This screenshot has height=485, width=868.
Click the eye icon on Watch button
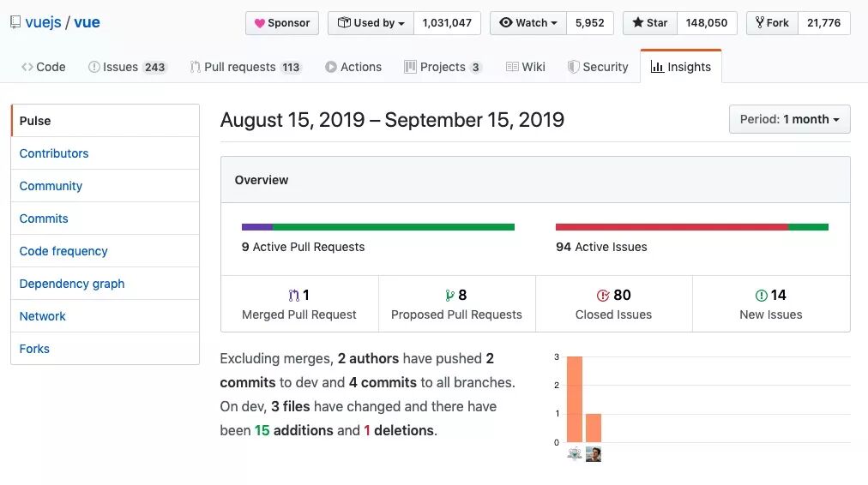click(x=505, y=22)
